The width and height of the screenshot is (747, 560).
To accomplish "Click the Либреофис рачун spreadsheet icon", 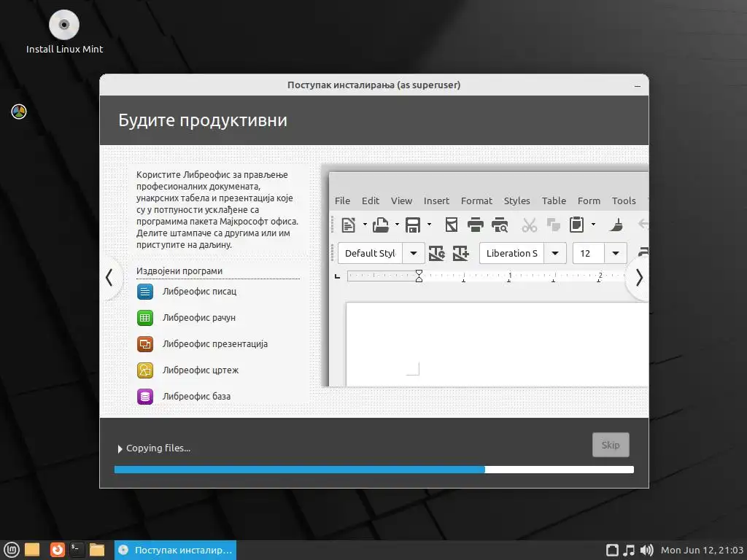I will point(145,318).
